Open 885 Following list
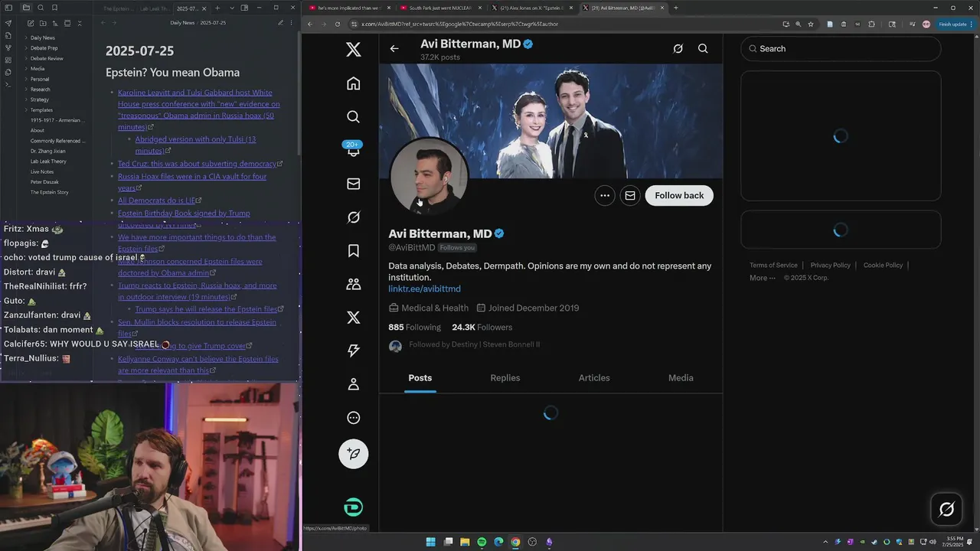Viewport: 980px width, 551px height. pyautogui.click(x=414, y=327)
